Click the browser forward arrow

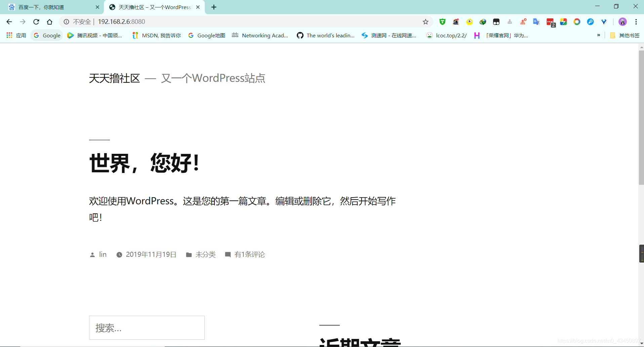tap(23, 22)
